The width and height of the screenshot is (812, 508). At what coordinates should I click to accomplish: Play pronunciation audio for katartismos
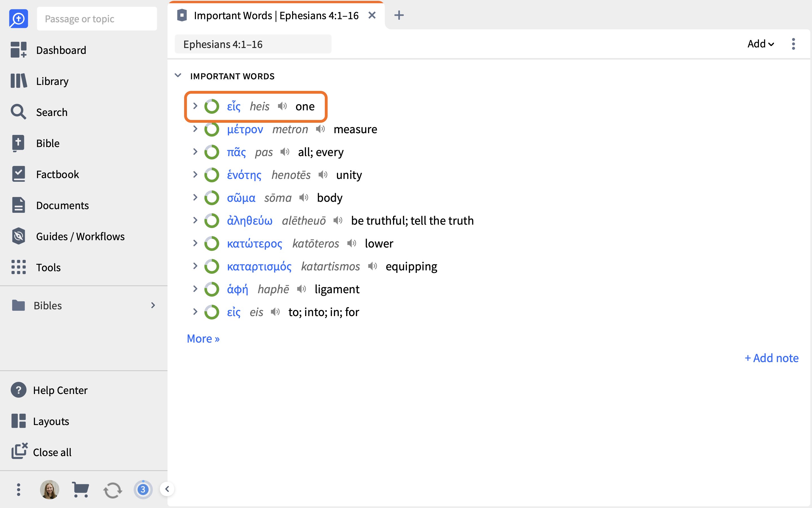(372, 266)
